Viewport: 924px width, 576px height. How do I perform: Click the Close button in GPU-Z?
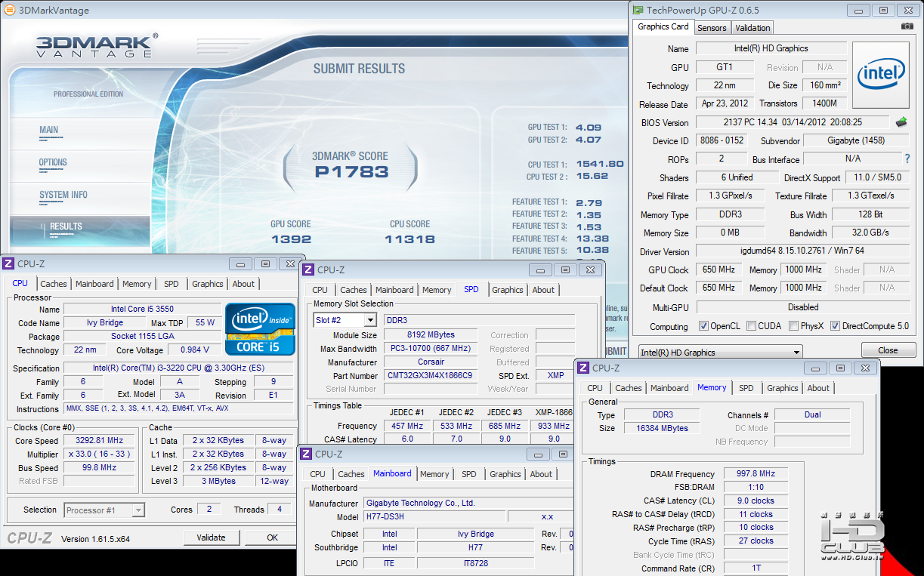pyautogui.click(x=888, y=350)
